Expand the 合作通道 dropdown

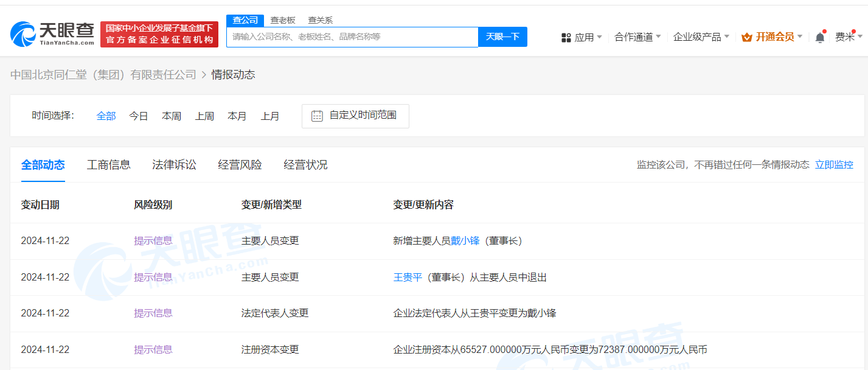point(637,37)
